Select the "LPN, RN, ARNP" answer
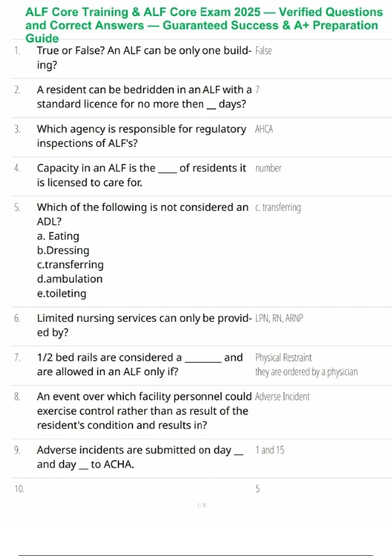 tap(279, 318)
